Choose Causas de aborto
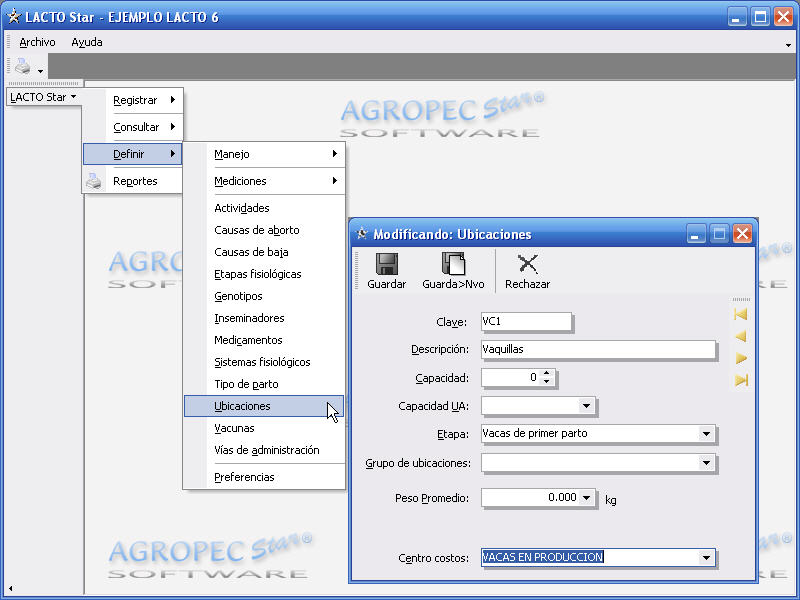The width and height of the screenshot is (800, 600). (264, 230)
